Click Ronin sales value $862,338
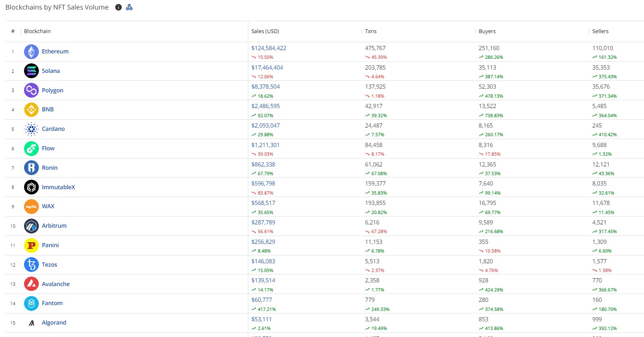The width and height of the screenshot is (644, 337). 263,164
